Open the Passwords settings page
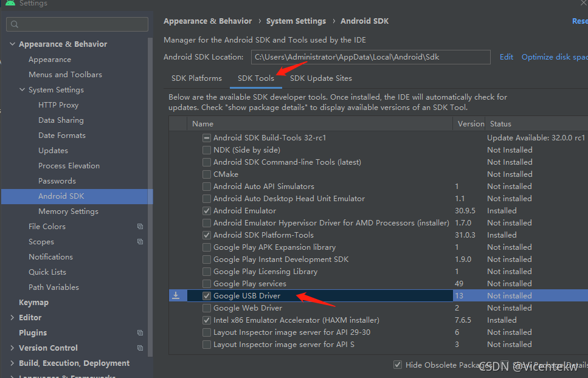588x378 pixels. pyautogui.click(x=57, y=181)
